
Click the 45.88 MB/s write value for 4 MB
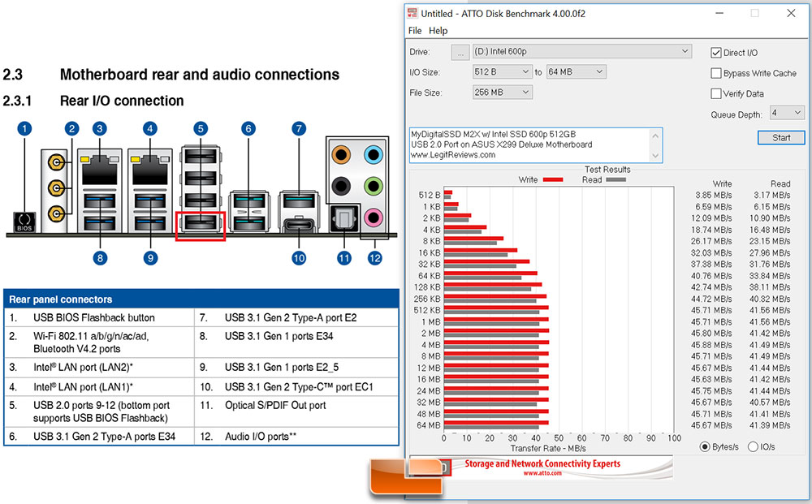[x=711, y=345]
